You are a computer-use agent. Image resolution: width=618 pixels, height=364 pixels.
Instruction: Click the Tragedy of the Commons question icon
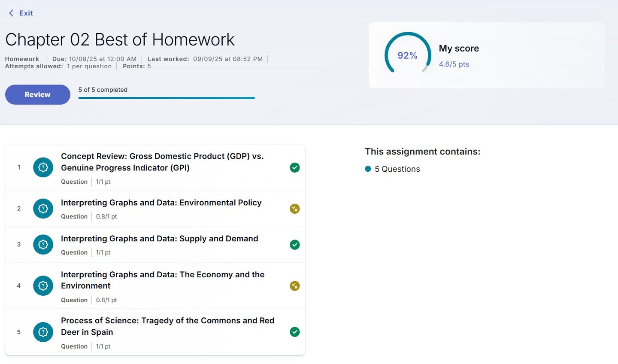(x=43, y=332)
